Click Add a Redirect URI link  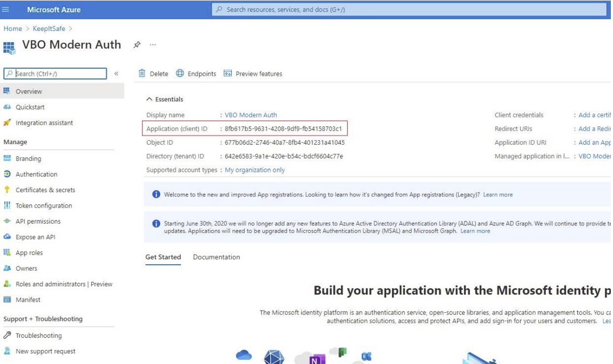[x=594, y=129]
